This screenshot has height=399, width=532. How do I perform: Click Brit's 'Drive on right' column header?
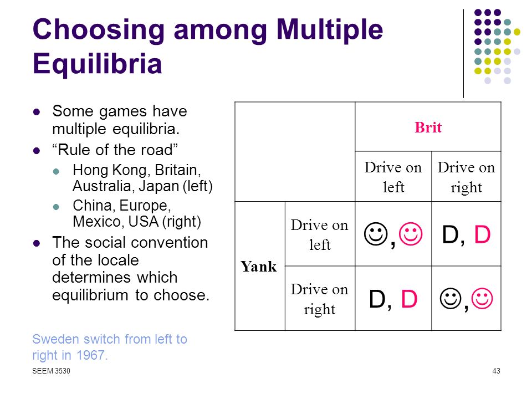(x=466, y=176)
